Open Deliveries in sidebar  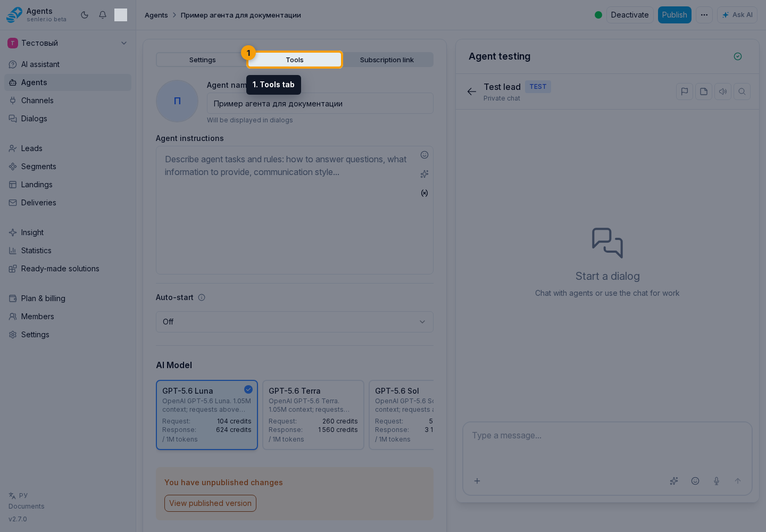[68, 203]
